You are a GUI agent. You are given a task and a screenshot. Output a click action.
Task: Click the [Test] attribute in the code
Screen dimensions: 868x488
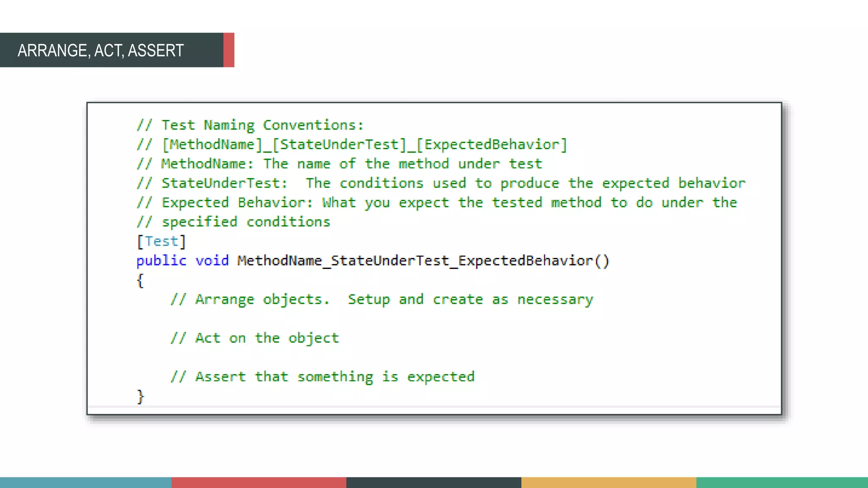161,241
